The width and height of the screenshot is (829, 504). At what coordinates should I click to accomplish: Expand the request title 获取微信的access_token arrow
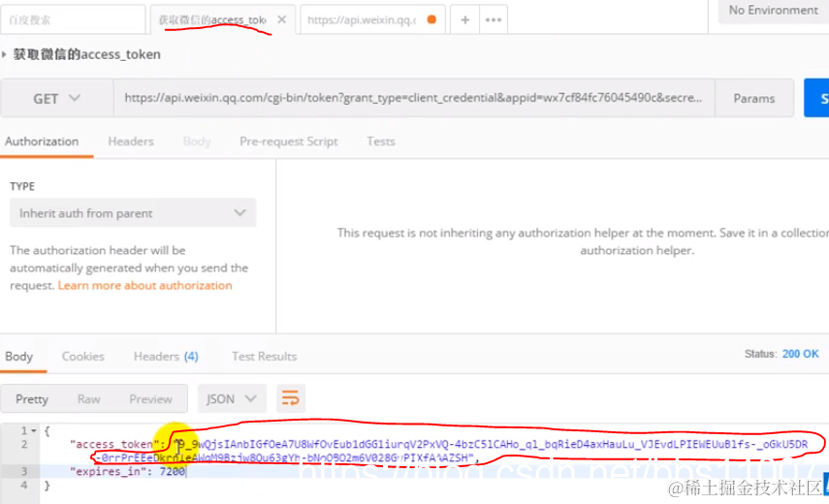click(x=4, y=54)
